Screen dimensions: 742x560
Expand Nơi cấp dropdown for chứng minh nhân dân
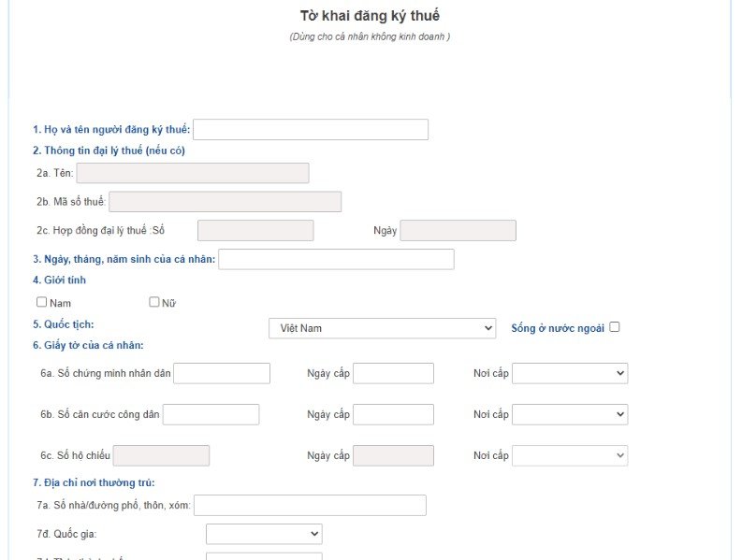click(570, 373)
